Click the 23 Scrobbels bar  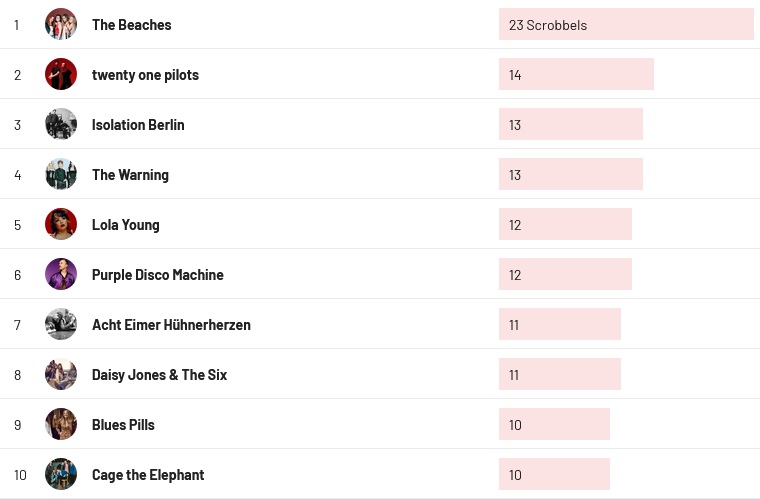coord(626,24)
